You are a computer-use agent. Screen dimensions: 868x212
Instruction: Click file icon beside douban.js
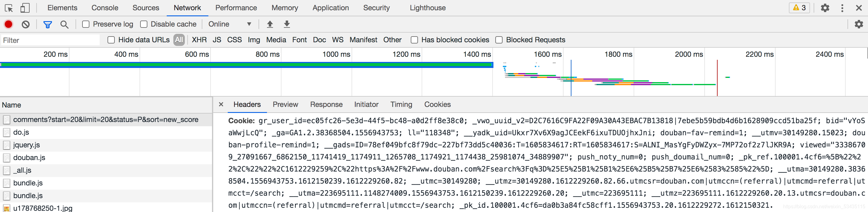pos(6,158)
